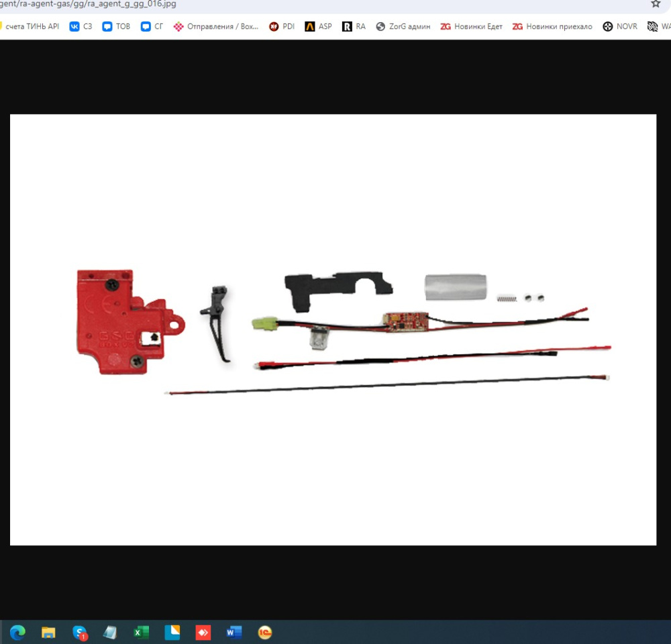
Task: Open AnyDesk from the taskbar
Action: (203, 632)
